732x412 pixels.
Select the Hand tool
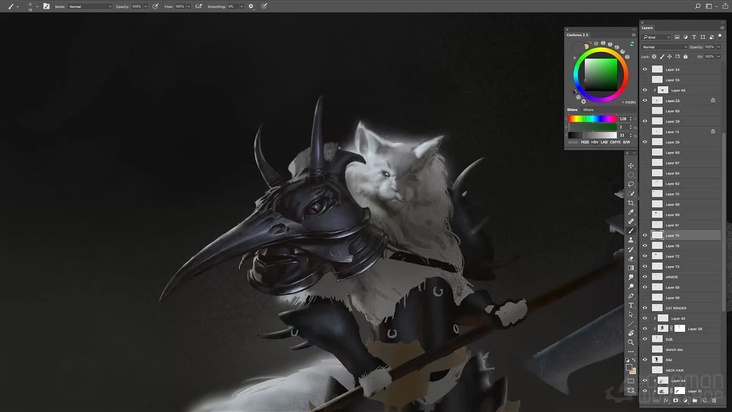[631, 333]
